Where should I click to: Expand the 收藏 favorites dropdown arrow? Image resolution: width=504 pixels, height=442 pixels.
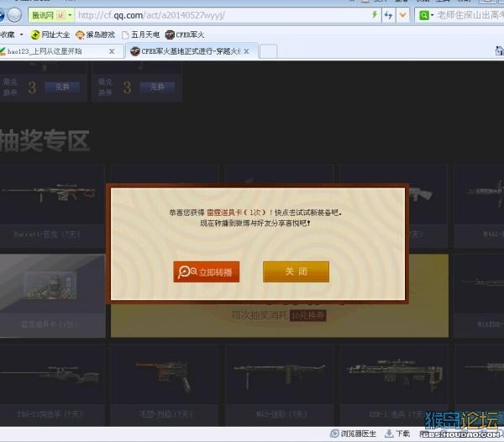click(x=22, y=34)
